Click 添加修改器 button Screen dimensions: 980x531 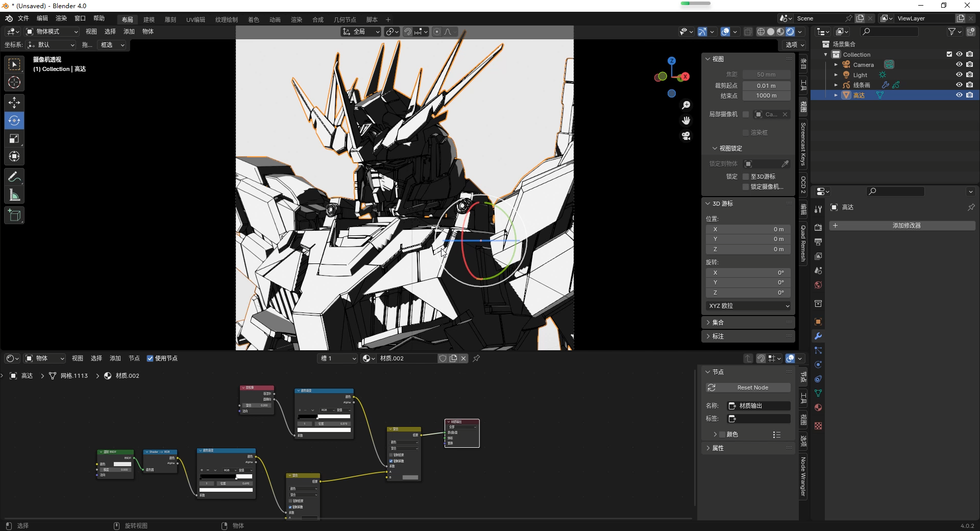click(x=902, y=226)
